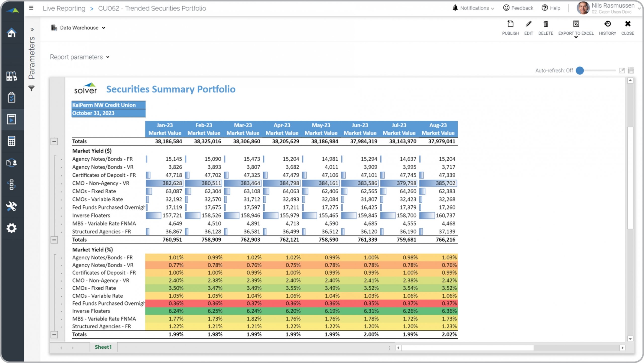
Task: Collapse the top Totals row group
Action: [x=54, y=142]
